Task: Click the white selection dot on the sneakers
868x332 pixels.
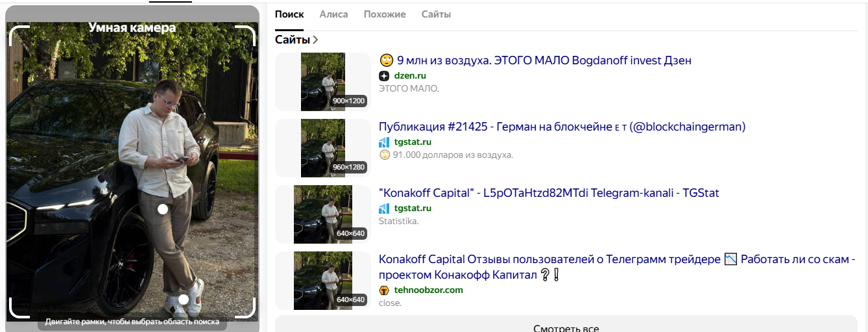Action: point(184,300)
